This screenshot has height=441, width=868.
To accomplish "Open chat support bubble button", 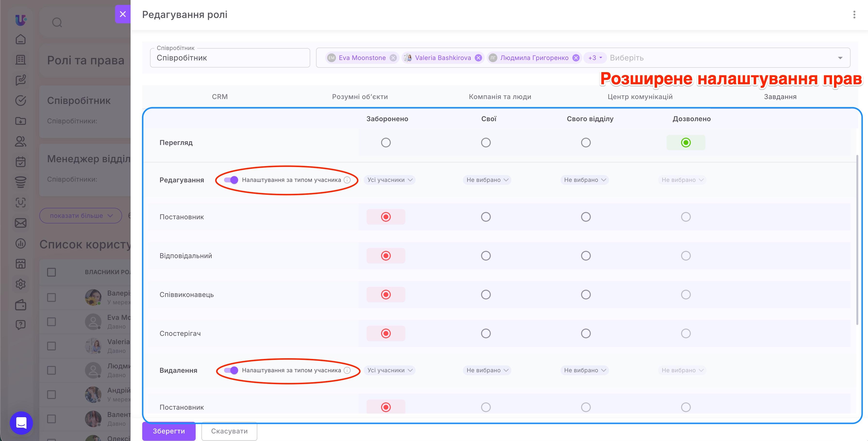I will tap(21, 423).
